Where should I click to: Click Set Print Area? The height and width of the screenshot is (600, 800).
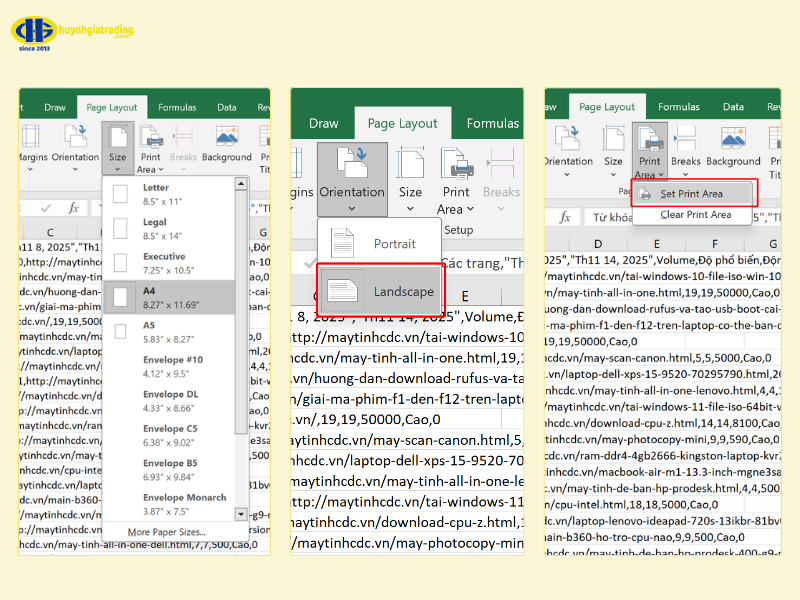694,194
